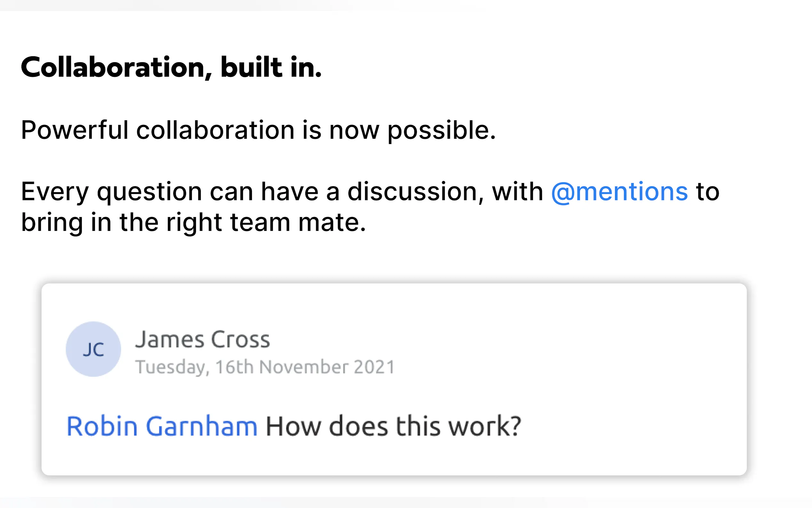Click the "bring in the right team mate." line
Viewport: 812px width, 508px height.
[x=193, y=222]
